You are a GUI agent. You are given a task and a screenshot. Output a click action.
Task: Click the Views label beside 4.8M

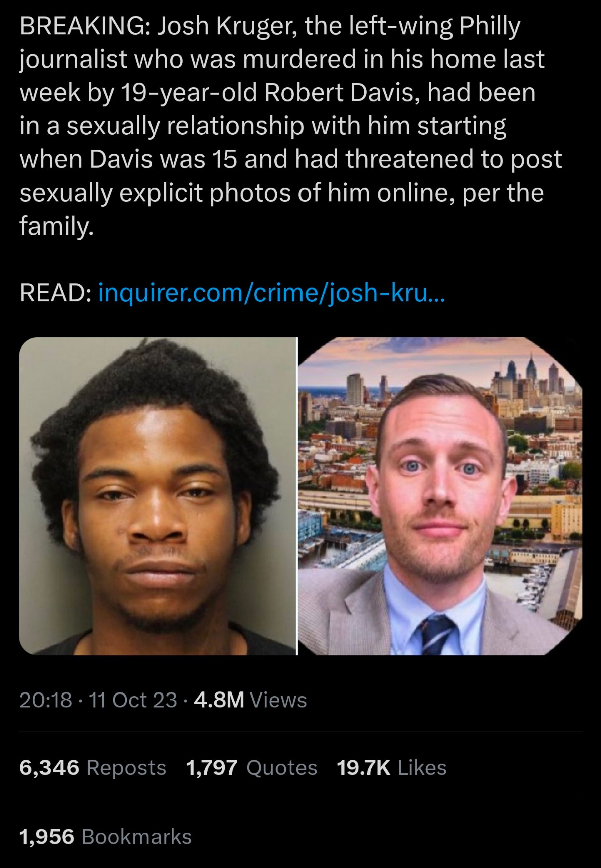pyautogui.click(x=278, y=700)
